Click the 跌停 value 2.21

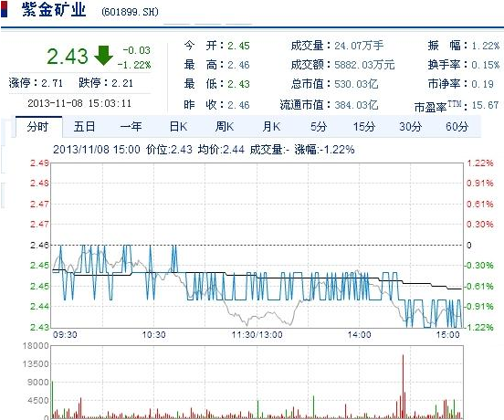[x=122, y=83]
